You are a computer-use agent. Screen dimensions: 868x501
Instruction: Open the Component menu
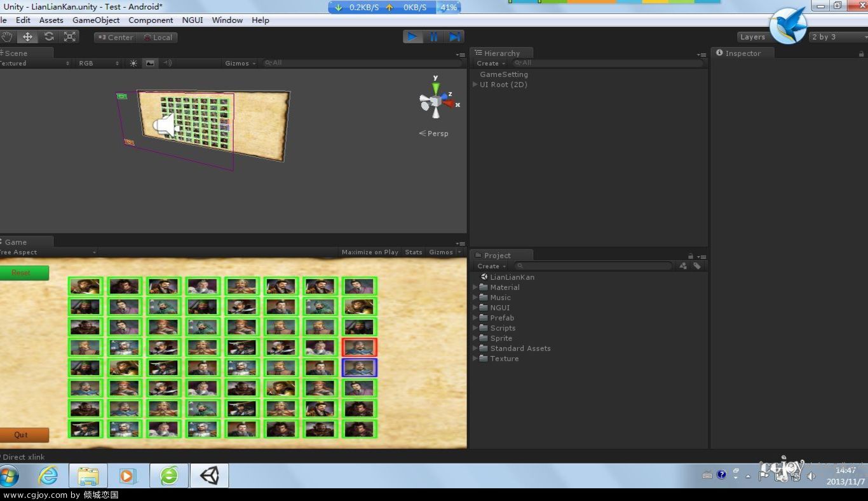tap(151, 20)
